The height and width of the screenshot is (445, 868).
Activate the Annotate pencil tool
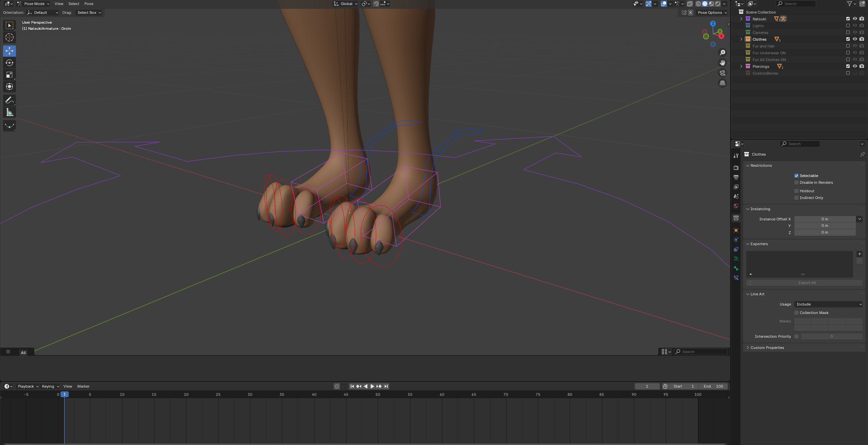[x=9, y=100]
